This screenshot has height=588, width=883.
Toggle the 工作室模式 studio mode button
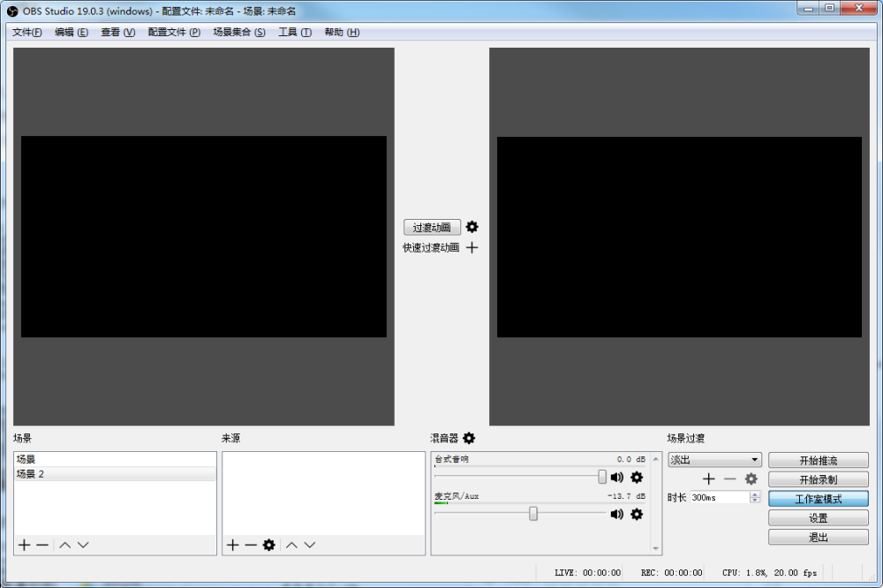pyautogui.click(x=818, y=499)
